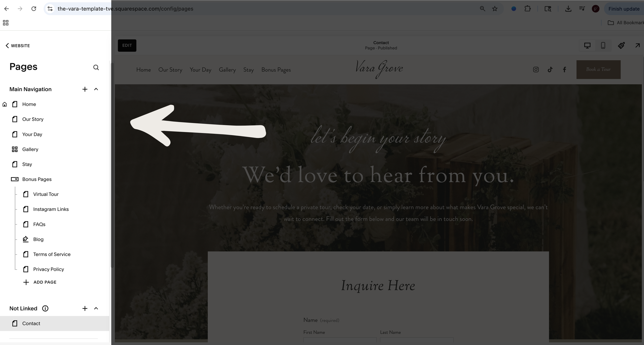Click the EDIT button

click(x=127, y=46)
